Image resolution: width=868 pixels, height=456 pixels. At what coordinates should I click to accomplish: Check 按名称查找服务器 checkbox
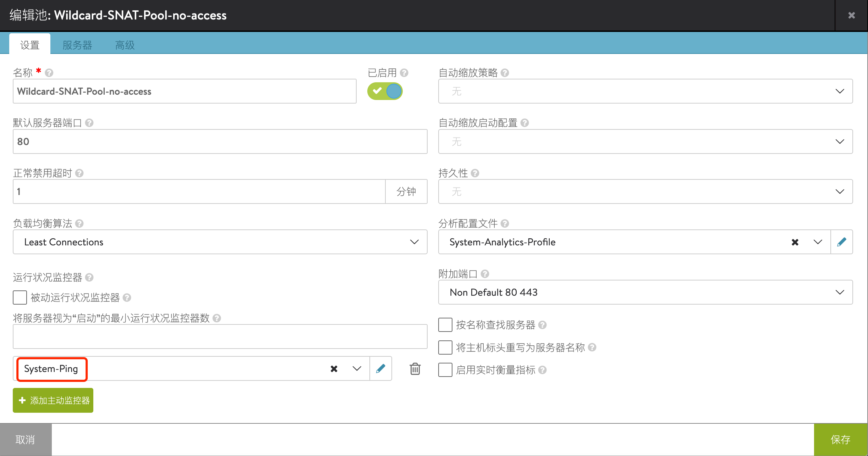(x=445, y=325)
